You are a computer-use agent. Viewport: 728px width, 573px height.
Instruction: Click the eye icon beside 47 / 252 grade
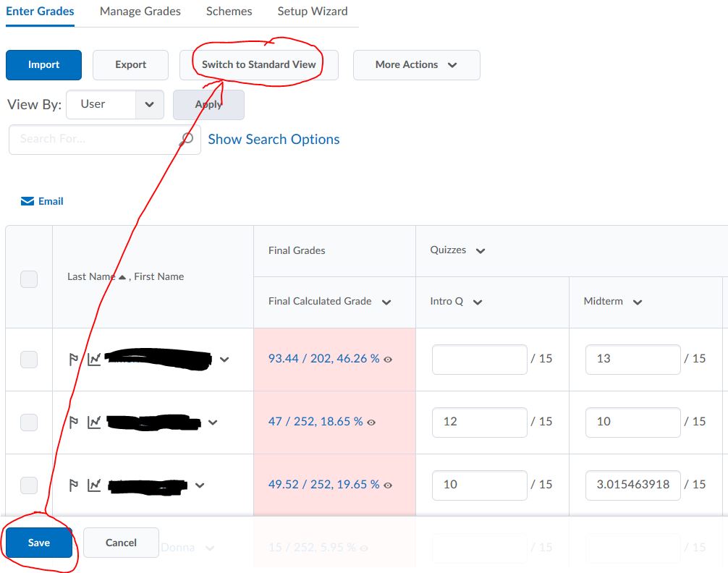371,422
